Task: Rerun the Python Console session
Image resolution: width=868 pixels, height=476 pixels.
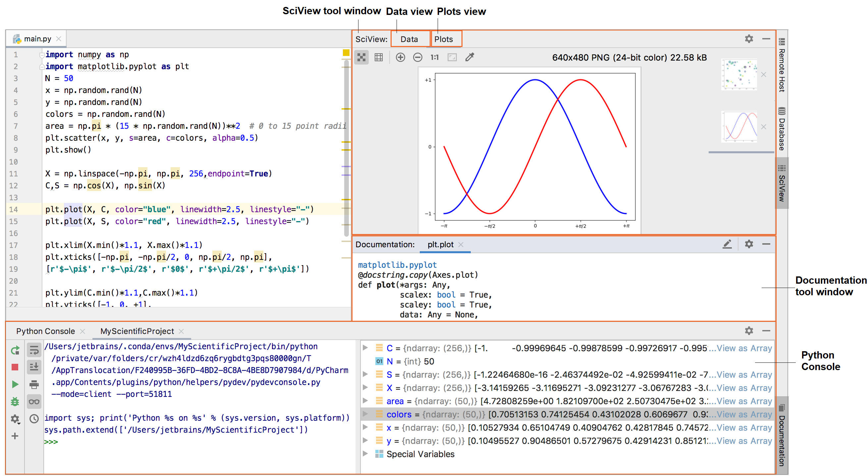Action: click(15, 350)
